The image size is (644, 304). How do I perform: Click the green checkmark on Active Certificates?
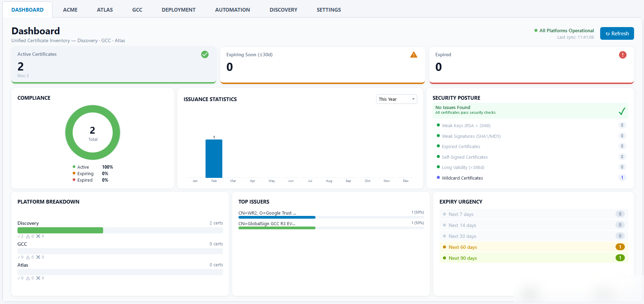click(x=205, y=54)
